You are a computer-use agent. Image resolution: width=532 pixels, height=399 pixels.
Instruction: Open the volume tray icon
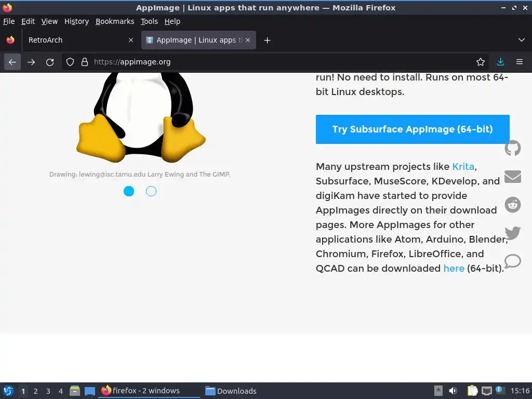(x=453, y=391)
